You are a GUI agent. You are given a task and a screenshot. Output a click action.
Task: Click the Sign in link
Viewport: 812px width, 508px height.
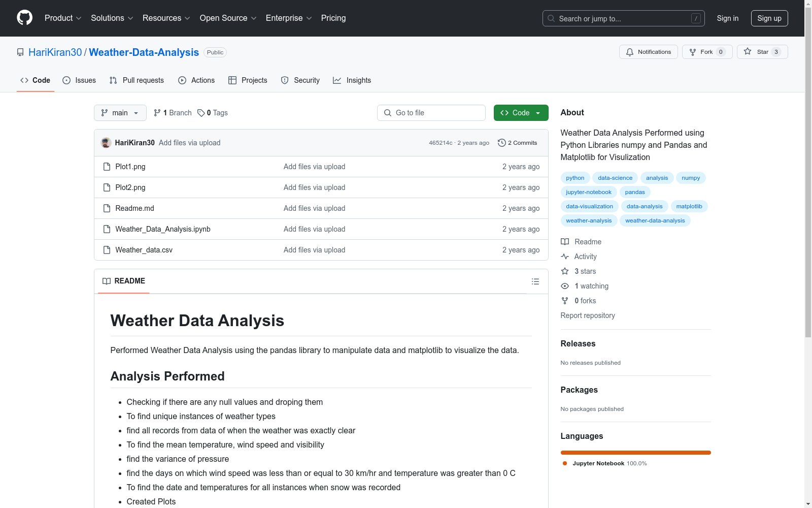pos(727,18)
